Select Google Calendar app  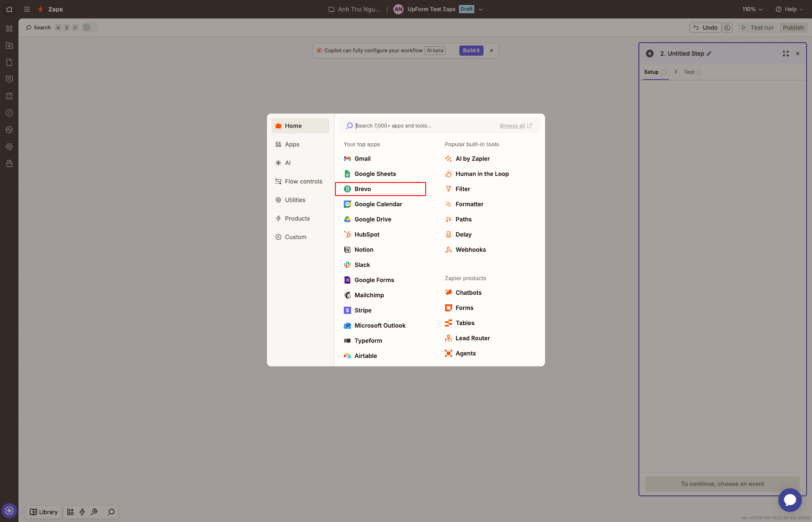pos(381,204)
